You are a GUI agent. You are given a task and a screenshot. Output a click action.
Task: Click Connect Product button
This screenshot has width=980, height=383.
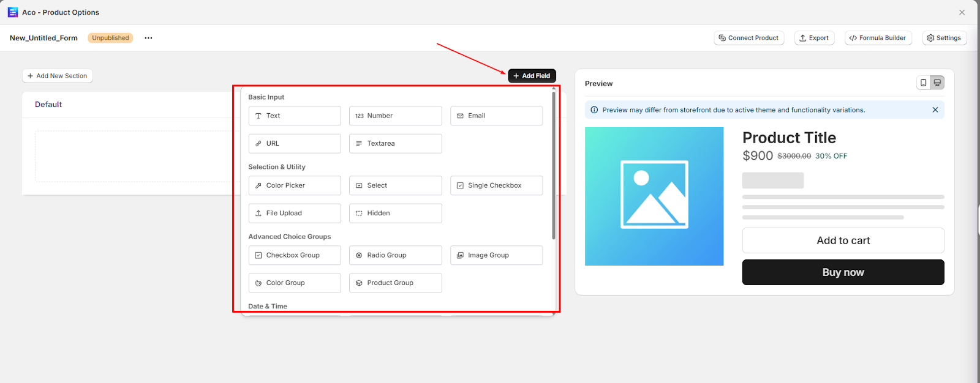pyautogui.click(x=748, y=38)
